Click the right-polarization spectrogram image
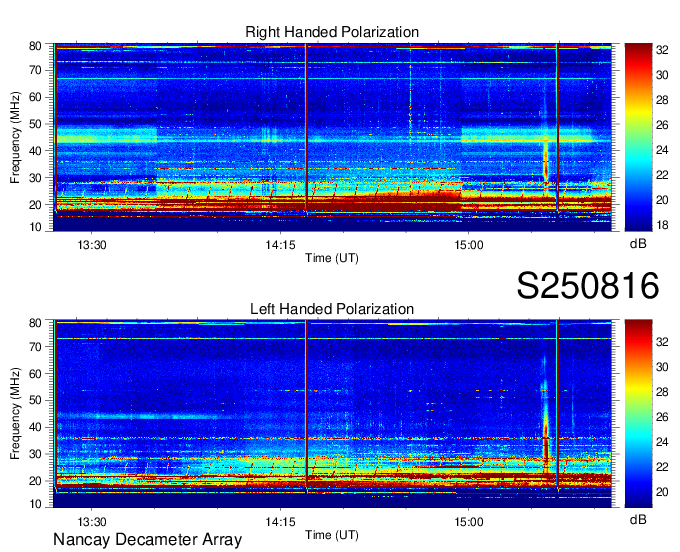The width and height of the screenshot is (680, 552). (332, 137)
